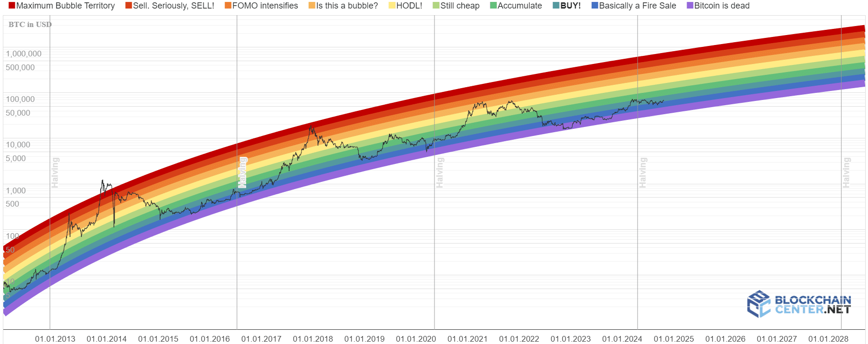Click the 01.01.2016 x-axis date
Screen dimensions: 868x344
point(210,339)
